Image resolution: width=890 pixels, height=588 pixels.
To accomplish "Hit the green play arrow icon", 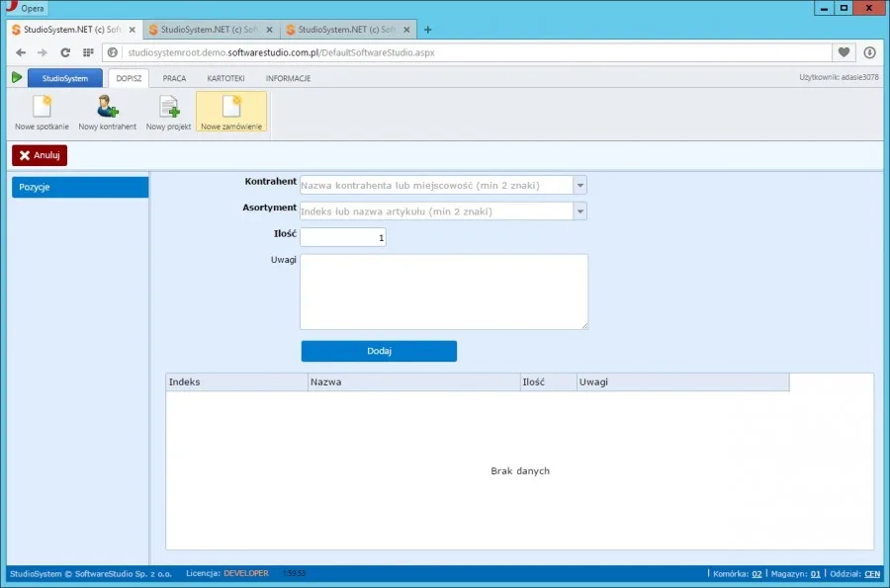I will pos(17,78).
